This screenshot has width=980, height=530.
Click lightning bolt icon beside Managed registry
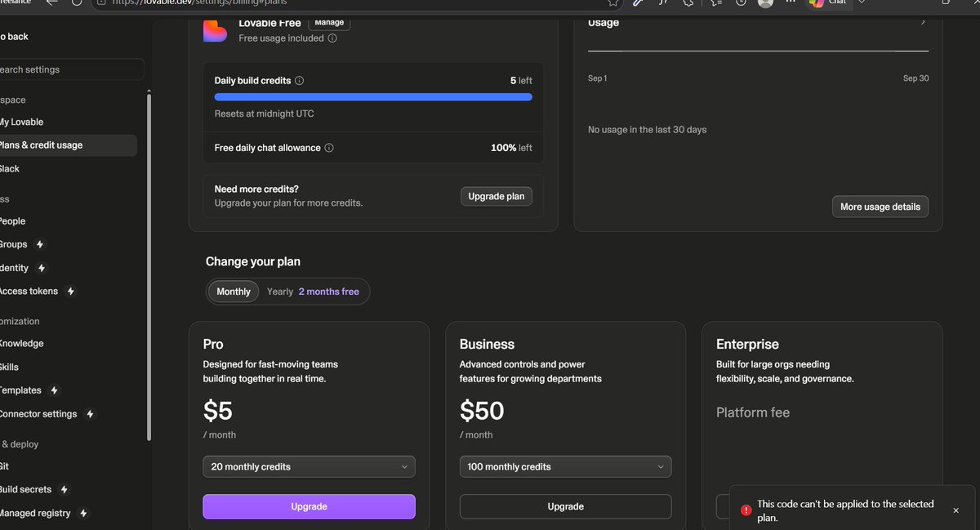pos(83,514)
